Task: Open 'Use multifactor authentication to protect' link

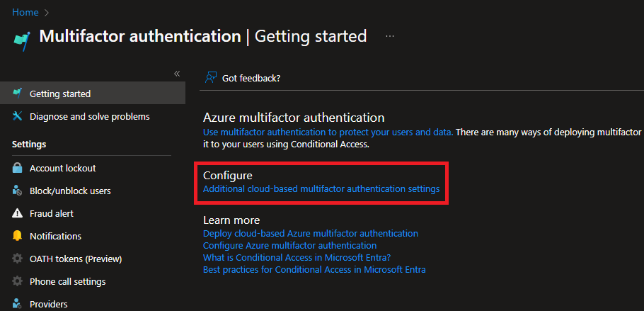Action: [328, 132]
